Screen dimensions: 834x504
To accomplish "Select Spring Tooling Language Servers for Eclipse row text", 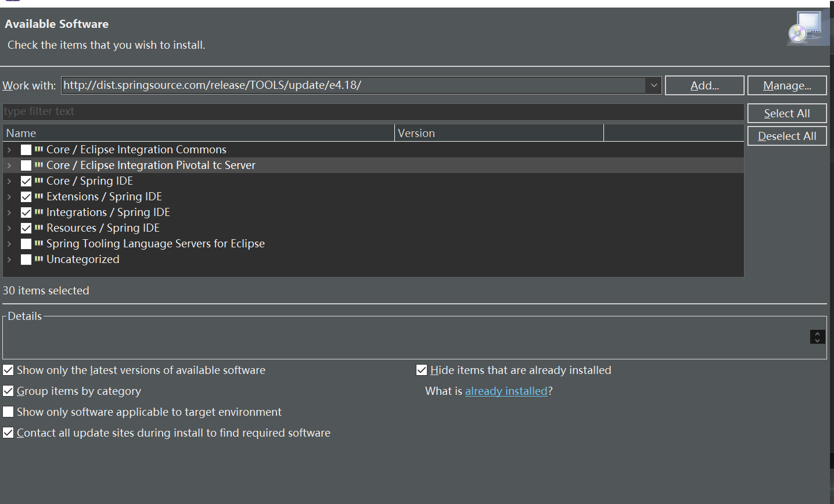I will point(156,243).
